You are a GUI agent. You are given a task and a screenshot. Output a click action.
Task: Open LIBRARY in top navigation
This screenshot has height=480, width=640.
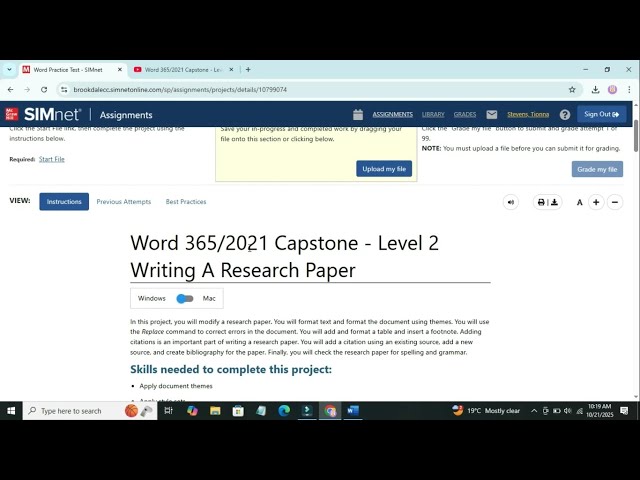point(433,115)
